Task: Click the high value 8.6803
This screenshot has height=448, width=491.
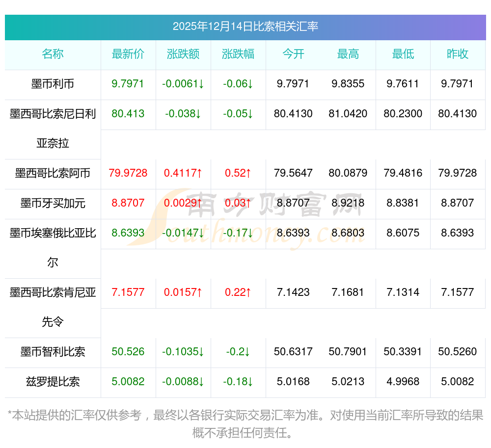Action: click(348, 233)
